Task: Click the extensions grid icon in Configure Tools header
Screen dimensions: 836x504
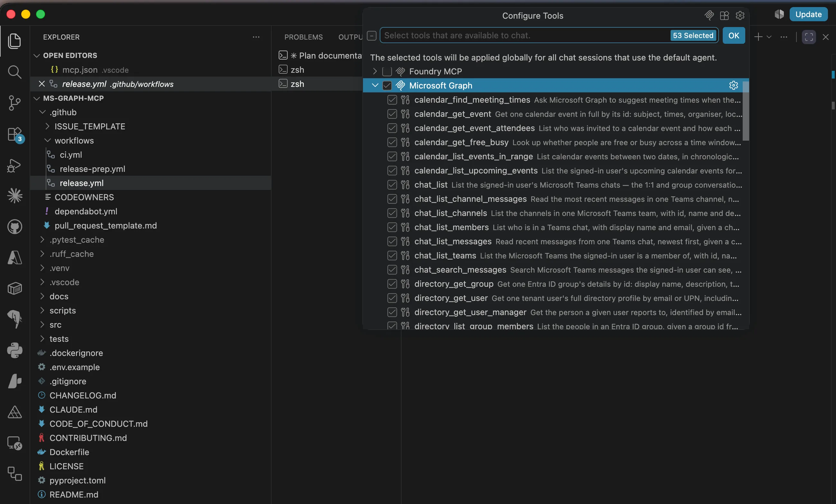Action: pyautogui.click(x=724, y=16)
